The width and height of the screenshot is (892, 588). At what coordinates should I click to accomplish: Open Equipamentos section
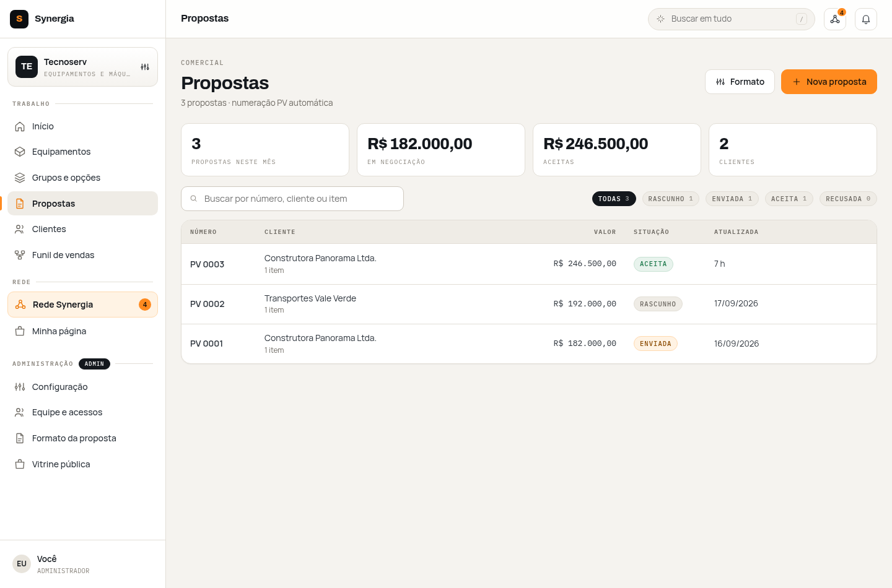tap(82, 152)
